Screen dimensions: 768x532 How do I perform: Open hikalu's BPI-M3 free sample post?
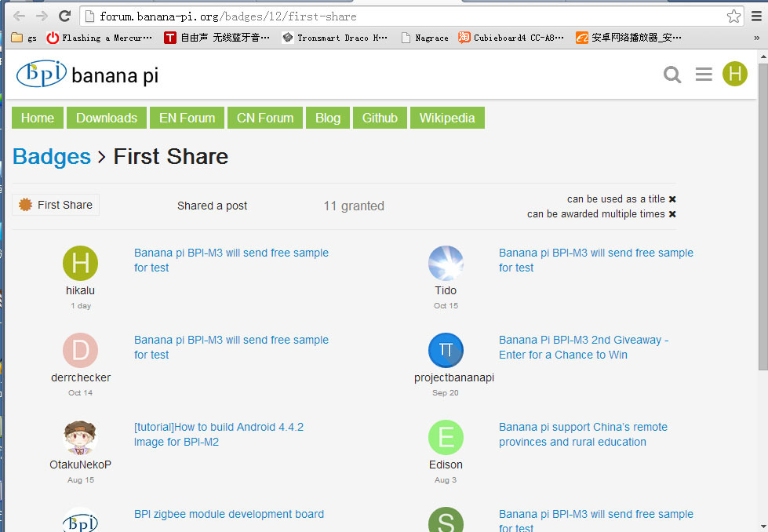[x=231, y=261]
